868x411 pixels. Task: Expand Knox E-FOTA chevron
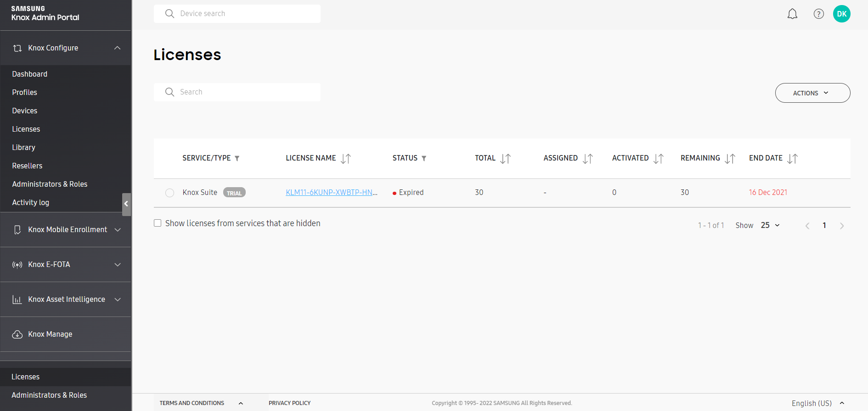(118, 265)
